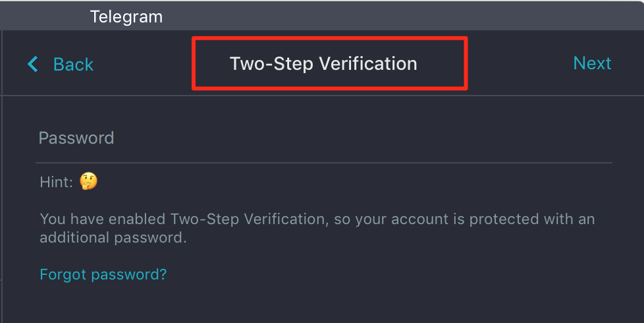This screenshot has height=323, width=644.
Task: Click the Back chevron arrow icon
Action: pyautogui.click(x=33, y=64)
